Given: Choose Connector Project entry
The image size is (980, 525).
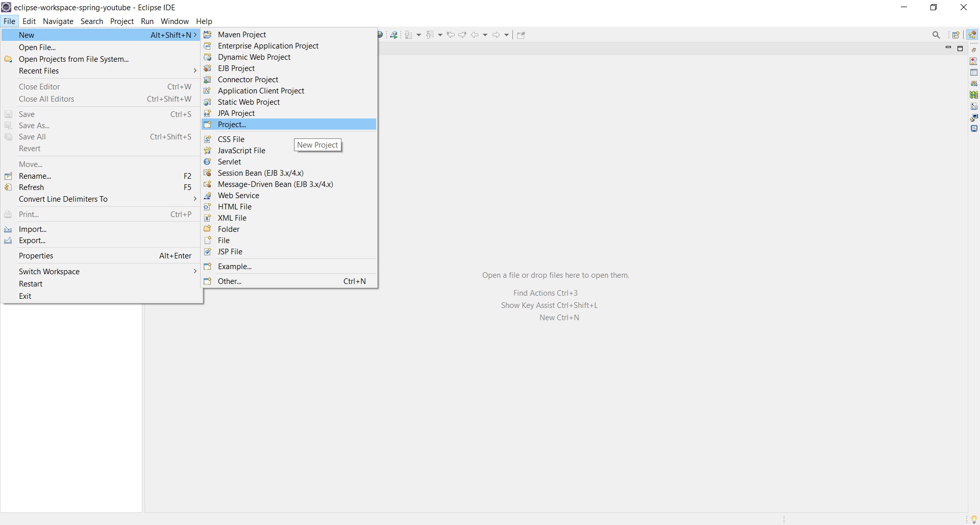Looking at the screenshot, I should (x=289, y=79).
